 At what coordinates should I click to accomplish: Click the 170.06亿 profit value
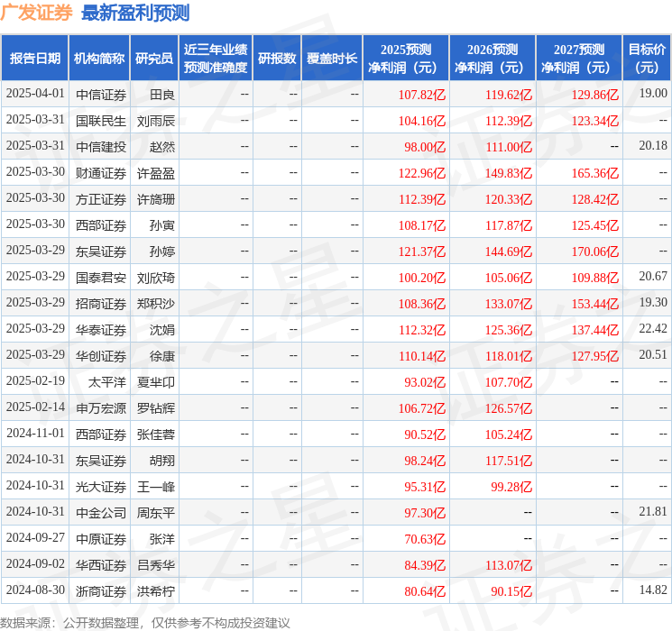coord(595,251)
